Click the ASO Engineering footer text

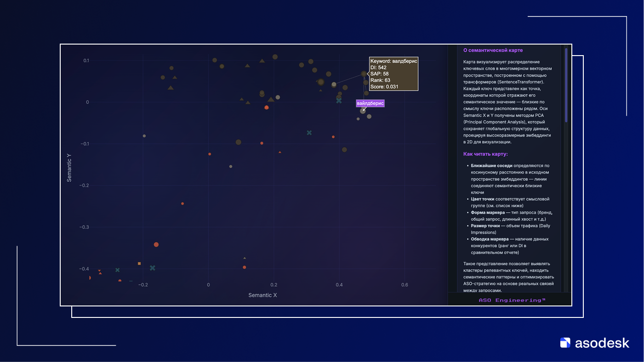click(x=512, y=300)
